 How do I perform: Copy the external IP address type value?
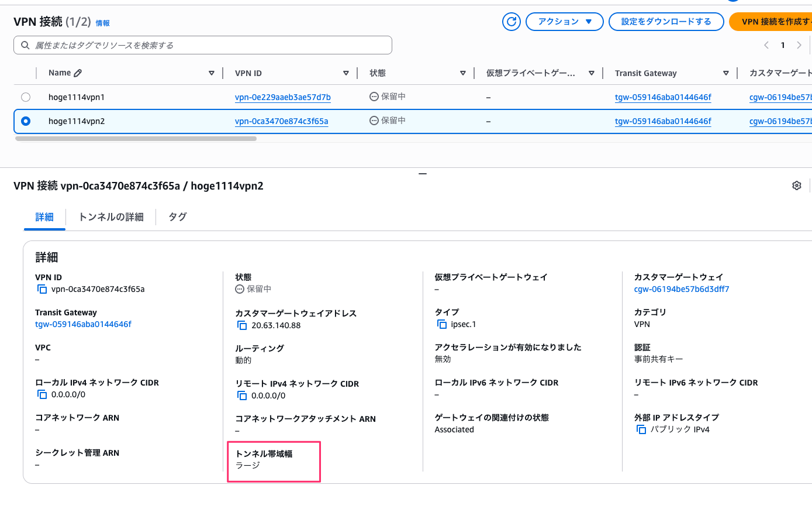pos(641,429)
